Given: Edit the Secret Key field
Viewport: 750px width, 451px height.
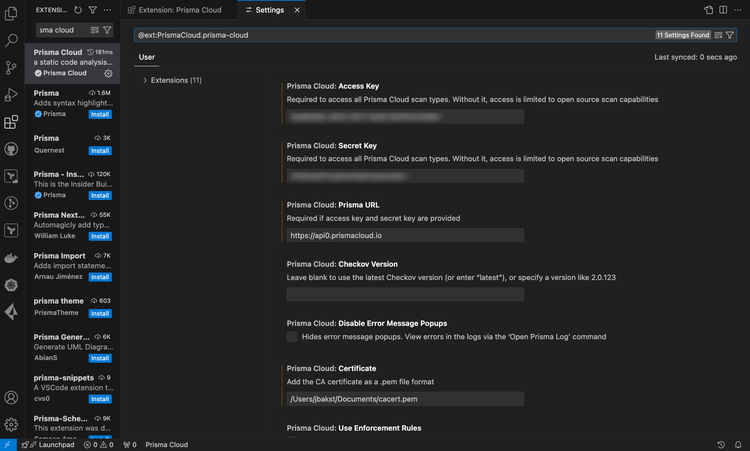Looking at the screenshot, I should (x=405, y=176).
